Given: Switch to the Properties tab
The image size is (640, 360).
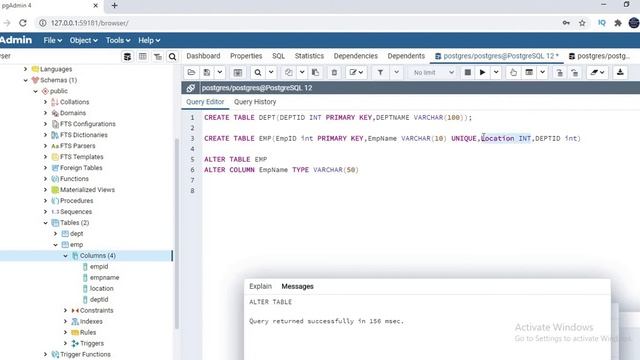Looking at the screenshot, I should click(246, 56).
